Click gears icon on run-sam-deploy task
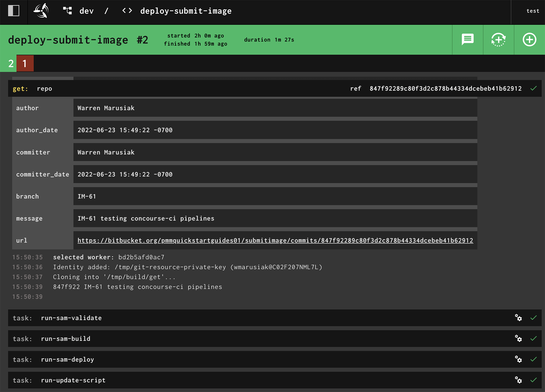 point(518,359)
